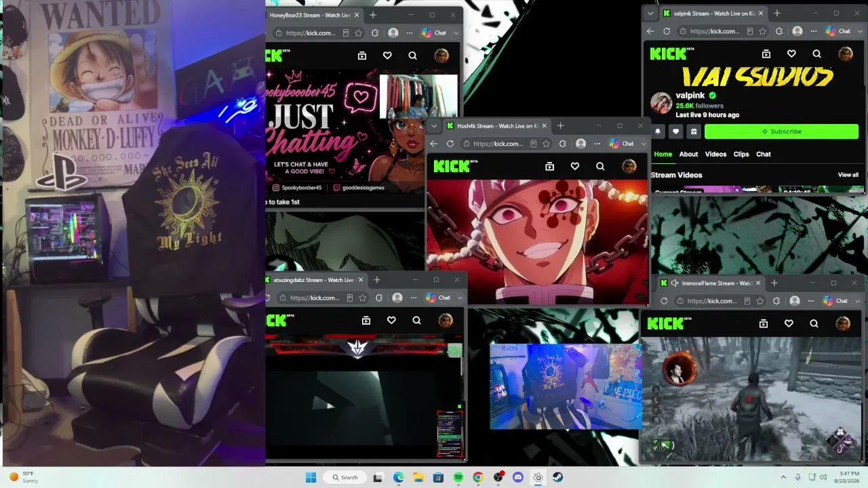The image size is (868, 488).
Task: Open the Chat dropdown arrow in Hosh4k window
Action: [x=644, y=144]
